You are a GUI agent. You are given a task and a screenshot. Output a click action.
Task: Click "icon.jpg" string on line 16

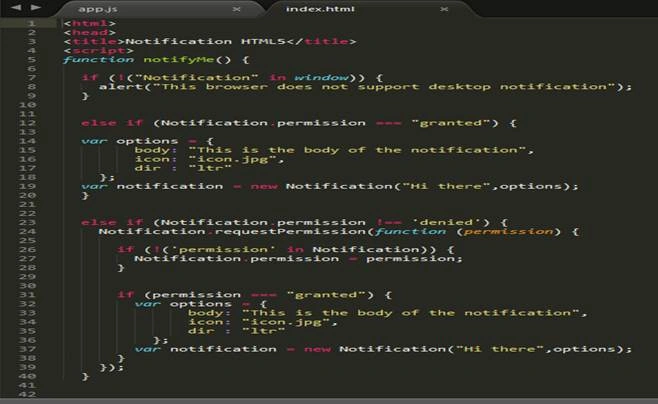tap(233, 159)
